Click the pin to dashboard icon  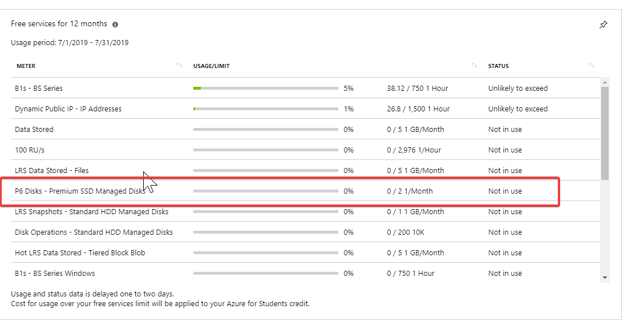point(604,25)
